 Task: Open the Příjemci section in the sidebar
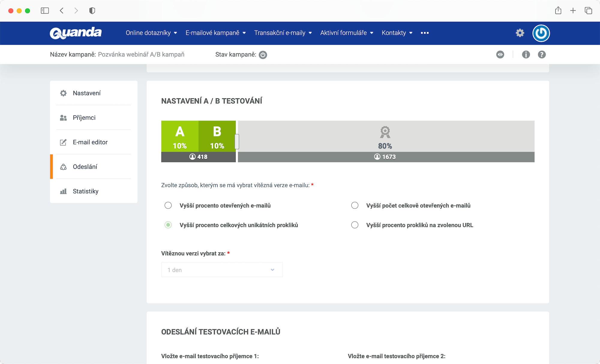[84, 118]
